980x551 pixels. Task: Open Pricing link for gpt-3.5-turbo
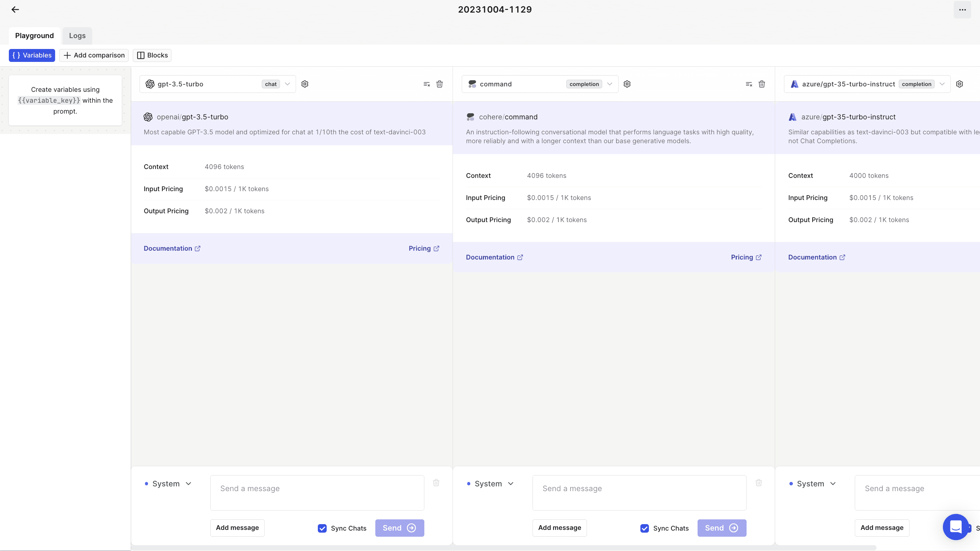pos(424,249)
